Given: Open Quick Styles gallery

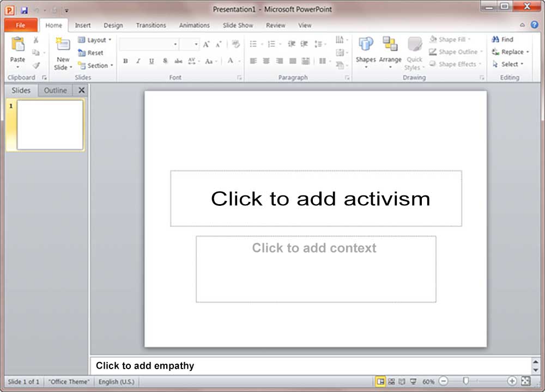Looking at the screenshot, I should tap(414, 53).
